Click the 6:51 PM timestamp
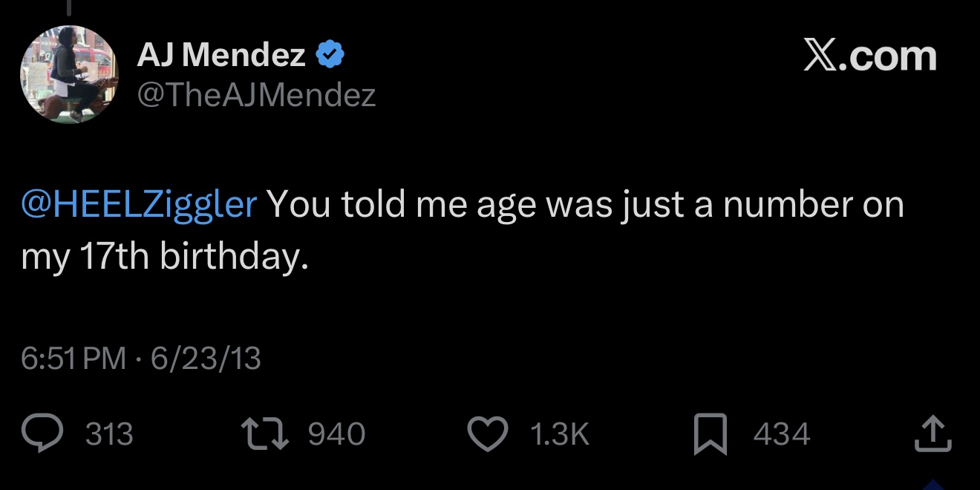This screenshot has height=490, width=980. [73, 359]
